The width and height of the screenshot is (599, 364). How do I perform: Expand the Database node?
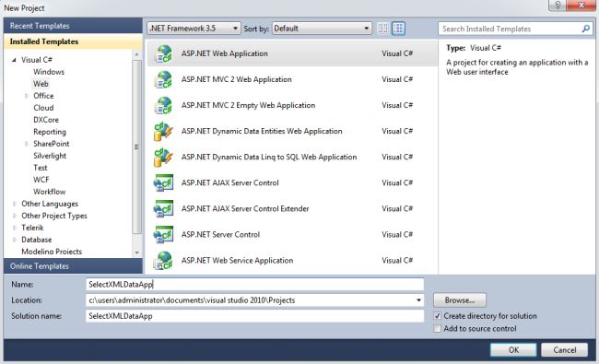click(15, 240)
